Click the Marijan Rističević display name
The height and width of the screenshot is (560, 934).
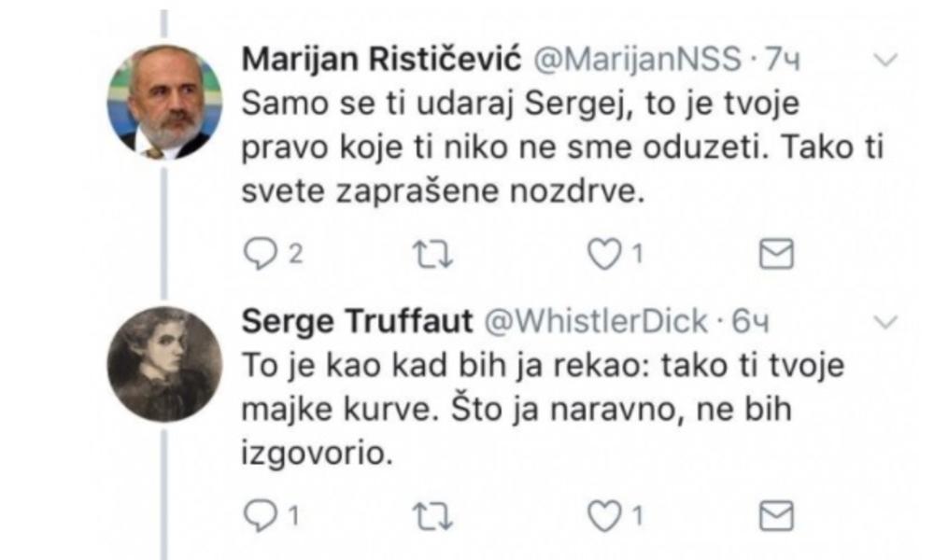383,62
